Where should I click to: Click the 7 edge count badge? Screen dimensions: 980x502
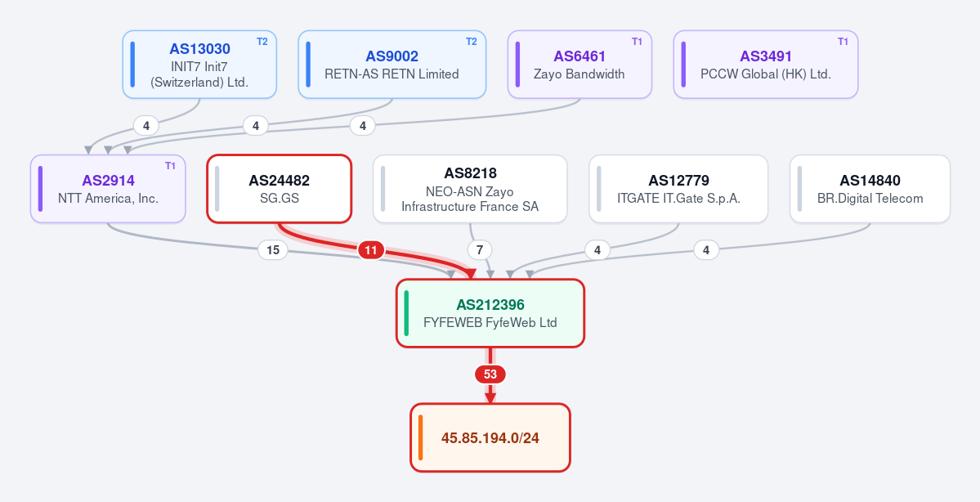(x=480, y=250)
